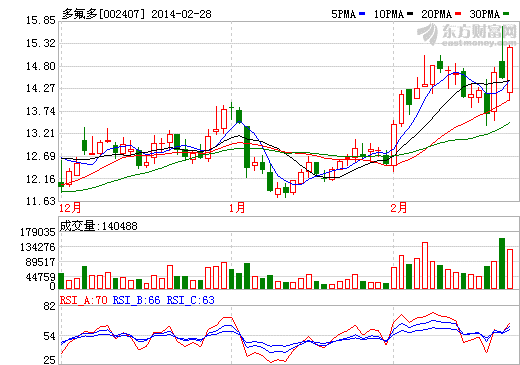Image resolution: width=520 pixels, height=365 pixels.
Task: Click the 44759 volume axis label
Action: 40,277
